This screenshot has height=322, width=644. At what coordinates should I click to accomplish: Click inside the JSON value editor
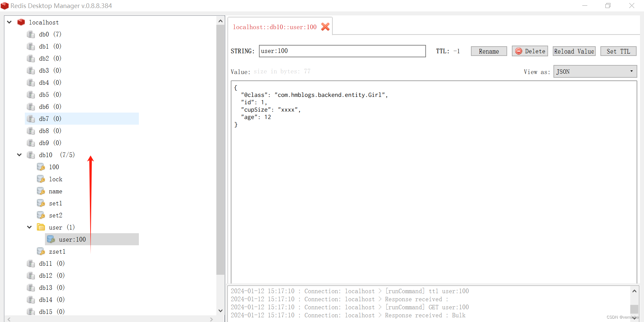pos(434,182)
